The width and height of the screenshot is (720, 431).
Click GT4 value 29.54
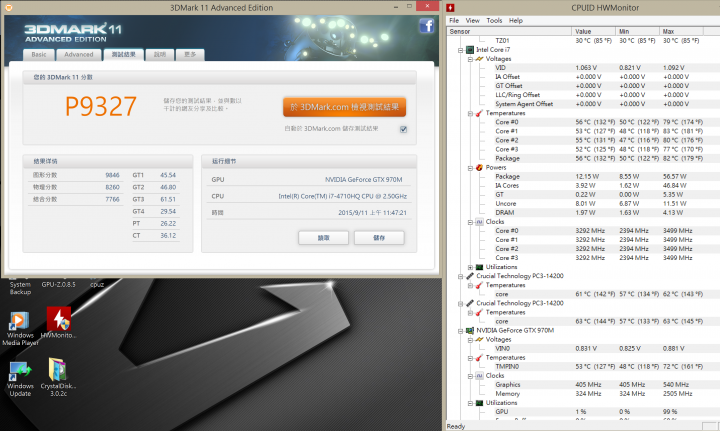[168, 212]
